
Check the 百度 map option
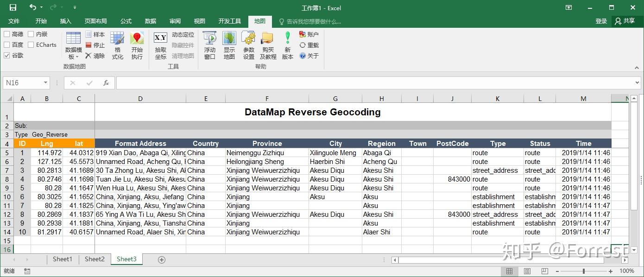[x=8, y=44]
